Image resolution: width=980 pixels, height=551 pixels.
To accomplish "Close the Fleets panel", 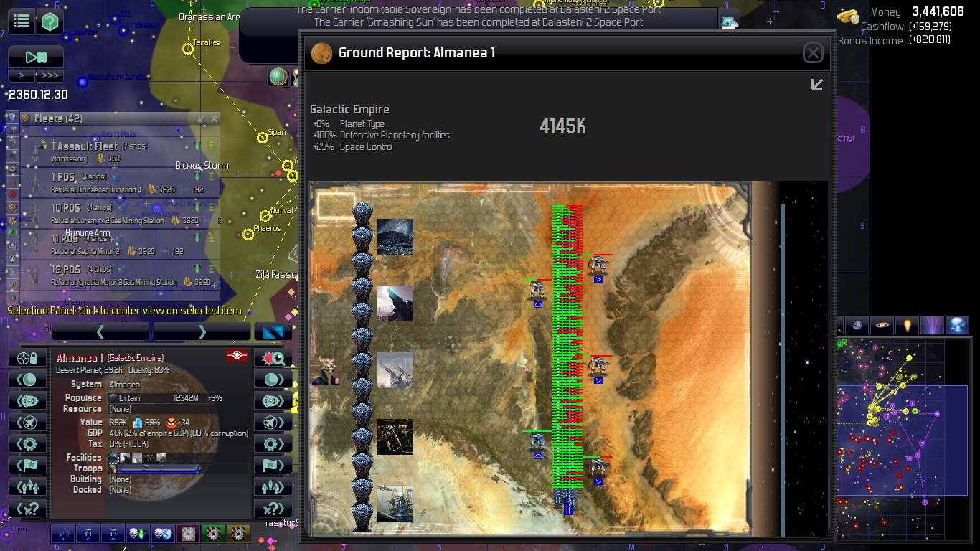I will pos(215,118).
